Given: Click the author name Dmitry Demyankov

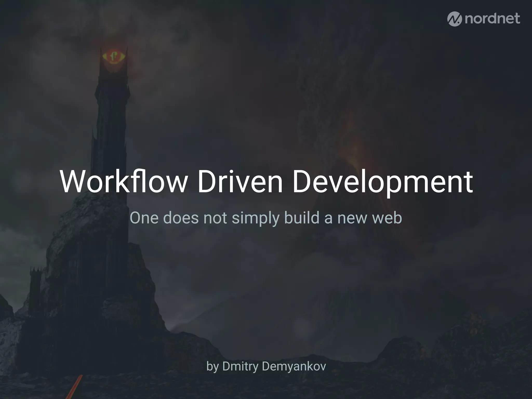Looking at the screenshot, I should (274, 366).
